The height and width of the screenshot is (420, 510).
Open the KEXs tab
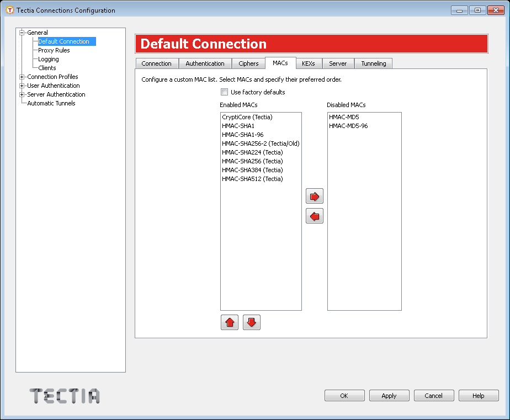tap(309, 63)
